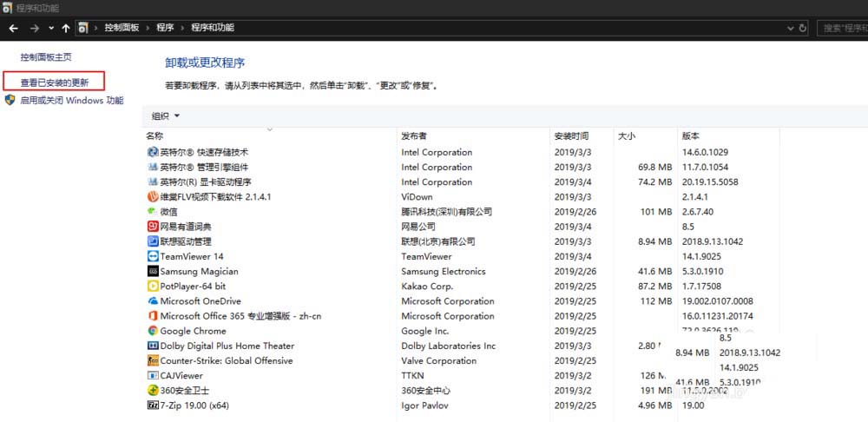Click publisher Dolby Laboratories Inc
This screenshot has width=868, height=422.
(x=449, y=346)
